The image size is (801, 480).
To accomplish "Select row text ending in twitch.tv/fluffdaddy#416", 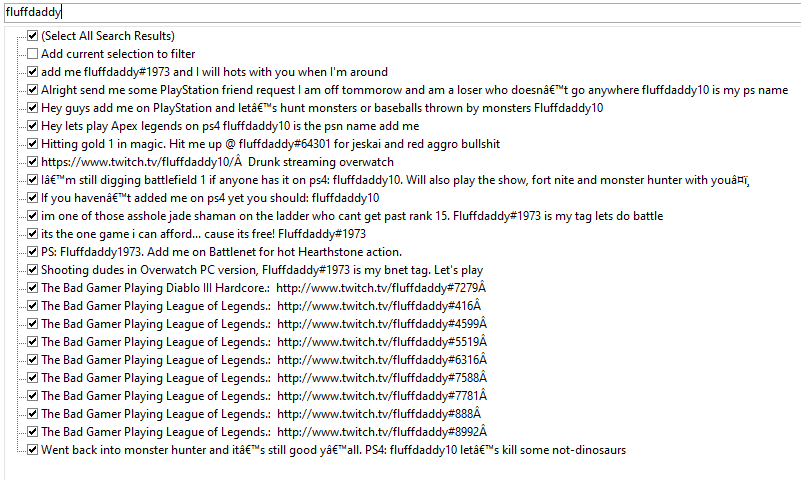I will [x=261, y=306].
